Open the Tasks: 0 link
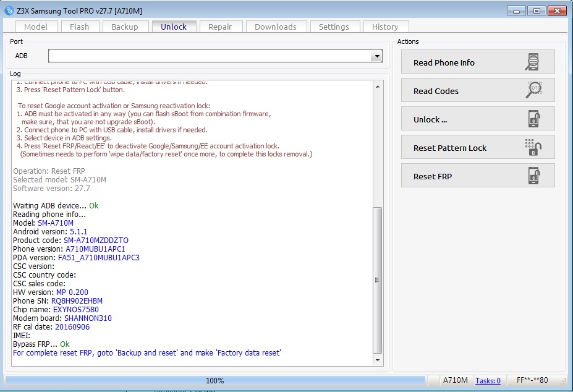Screen dimensions: 573x392 488,381
